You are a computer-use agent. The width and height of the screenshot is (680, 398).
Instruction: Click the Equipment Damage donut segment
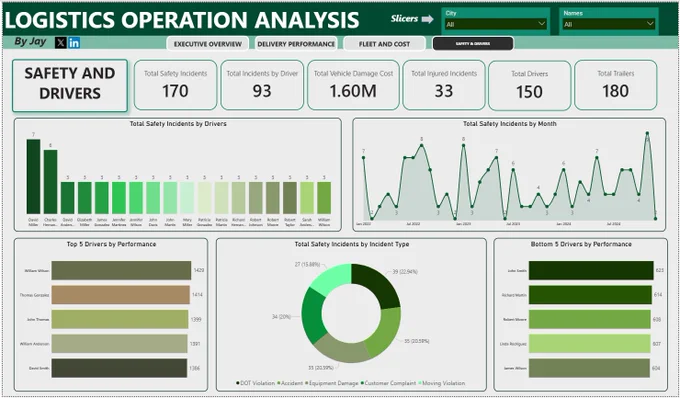click(343, 349)
